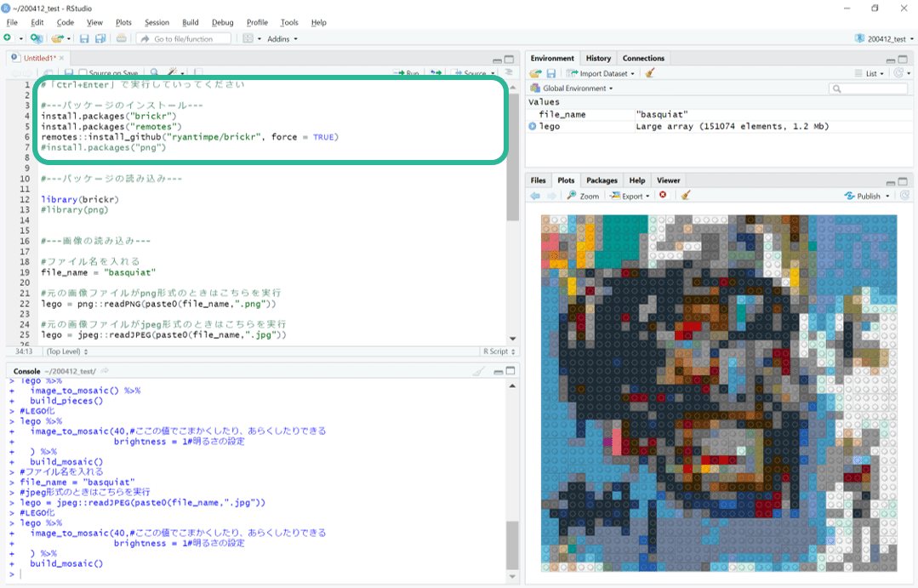Switch to the Viewer tab
Screen dimensions: 918x588
point(668,180)
